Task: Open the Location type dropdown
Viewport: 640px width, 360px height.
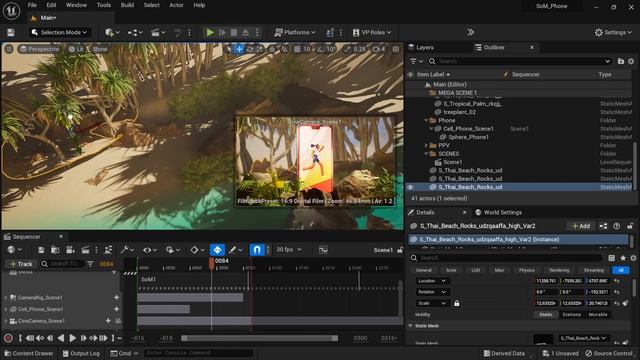Action: tap(432, 281)
